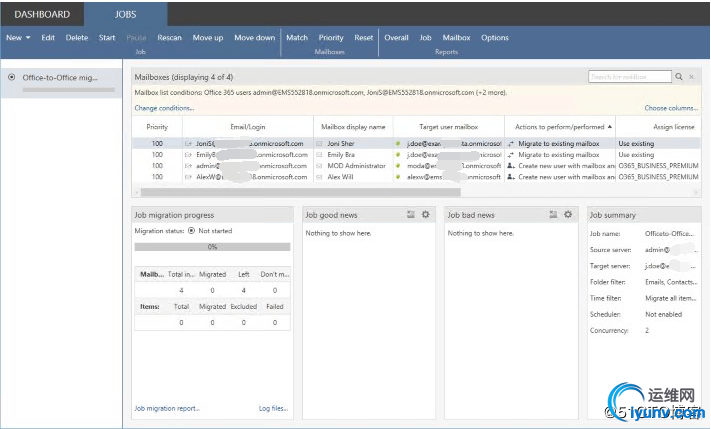Click Move up in toolbar

pyautogui.click(x=208, y=38)
